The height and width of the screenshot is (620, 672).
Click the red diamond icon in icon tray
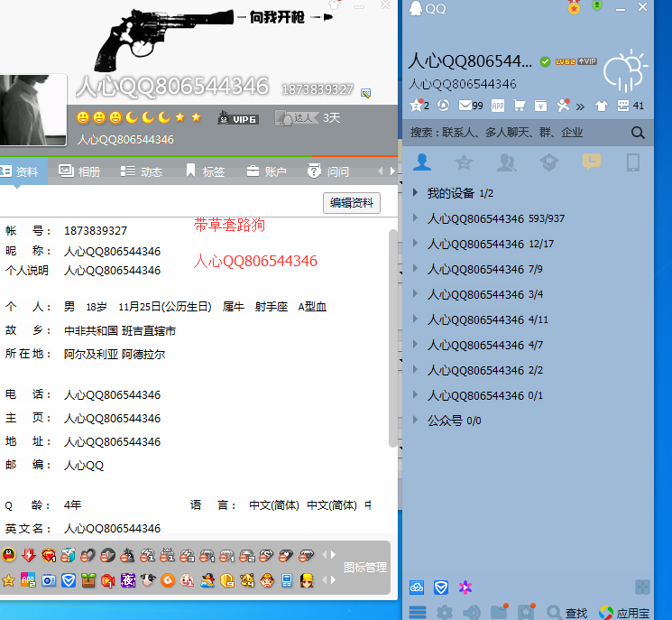49,555
